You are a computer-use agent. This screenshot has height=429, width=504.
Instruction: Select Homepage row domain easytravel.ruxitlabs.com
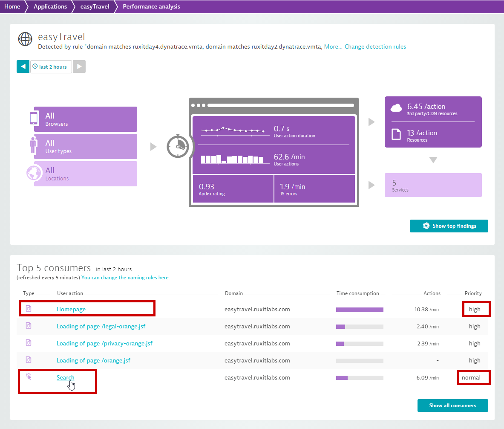tap(257, 309)
